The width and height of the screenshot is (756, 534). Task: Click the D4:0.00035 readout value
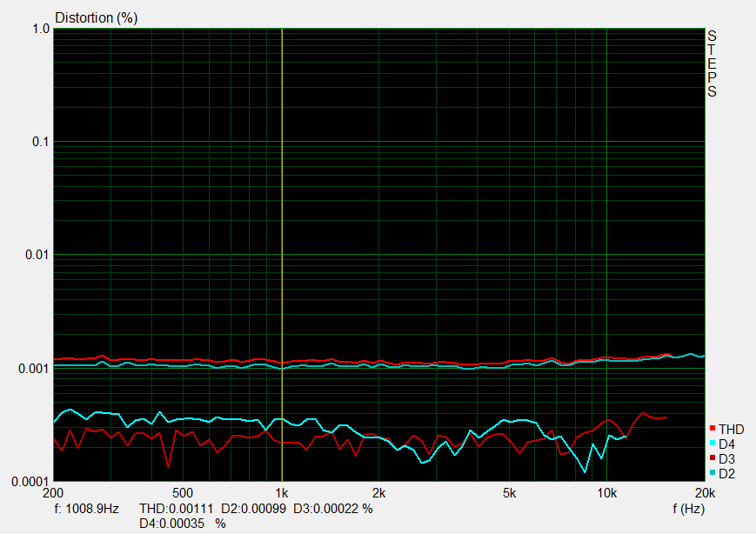click(x=171, y=524)
